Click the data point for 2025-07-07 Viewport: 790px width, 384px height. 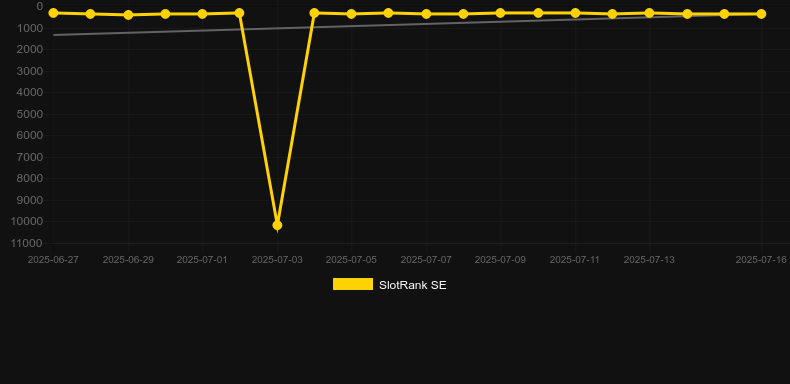coord(426,14)
